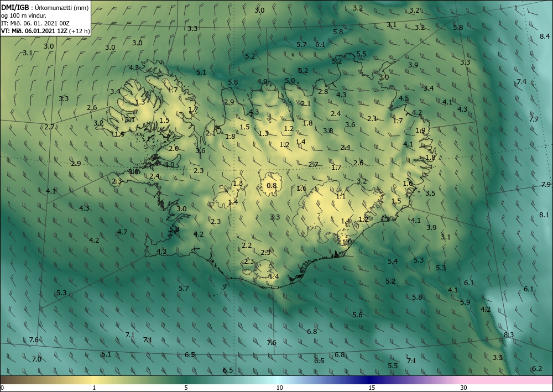This screenshot has width=553, height=392.
Task: Click the color scale tick label 15
Action: pyautogui.click(x=372, y=388)
